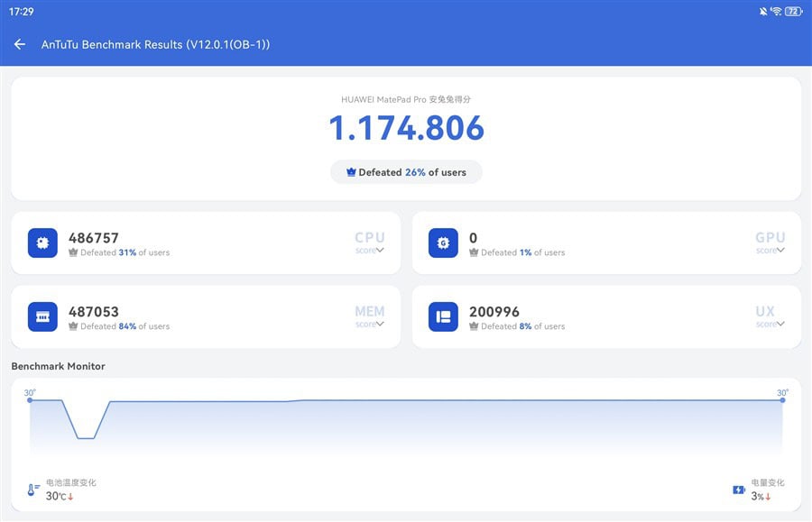Click the start point of temperature graph
812x522 pixels.
tap(30, 400)
